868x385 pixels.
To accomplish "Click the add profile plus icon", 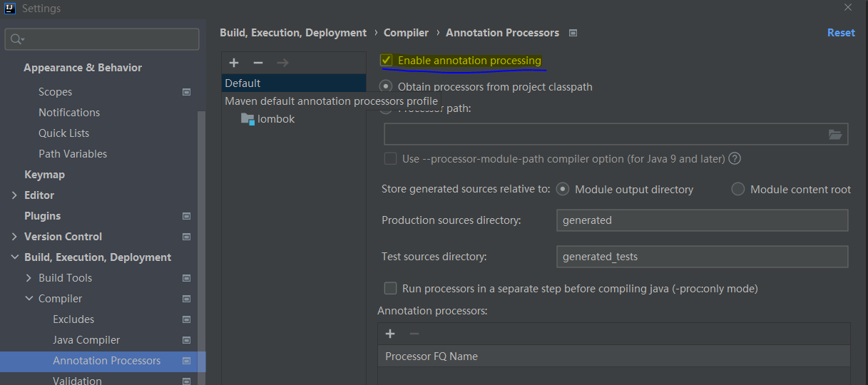I will tap(234, 63).
